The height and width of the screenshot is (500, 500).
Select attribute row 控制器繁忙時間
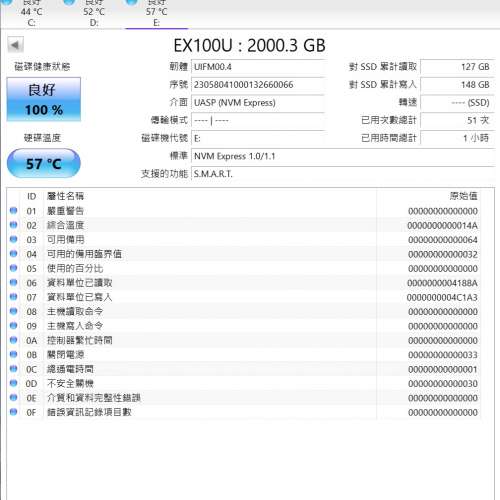pos(244,340)
